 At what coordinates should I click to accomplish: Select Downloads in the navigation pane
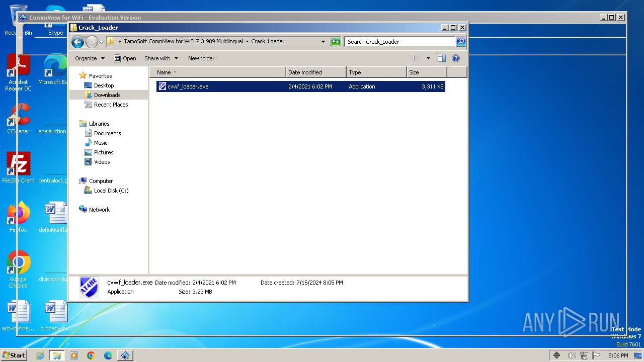(x=107, y=95)
